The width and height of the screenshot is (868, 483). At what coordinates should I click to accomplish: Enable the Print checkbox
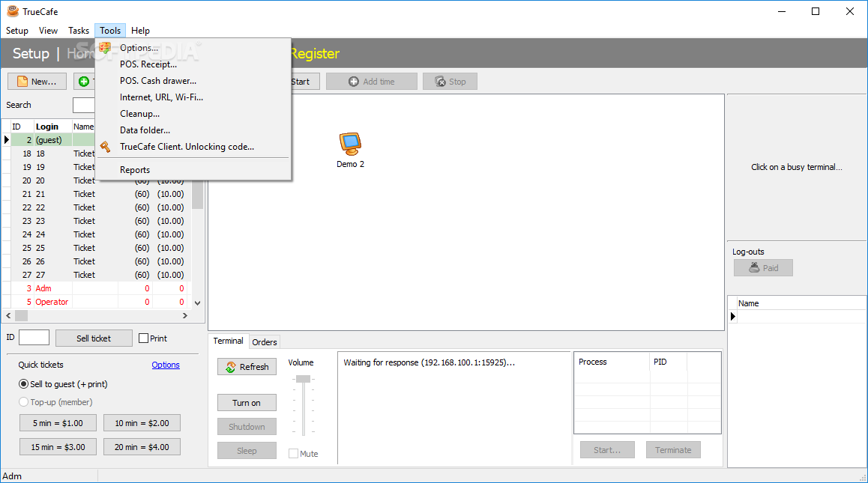pos(143,338)
